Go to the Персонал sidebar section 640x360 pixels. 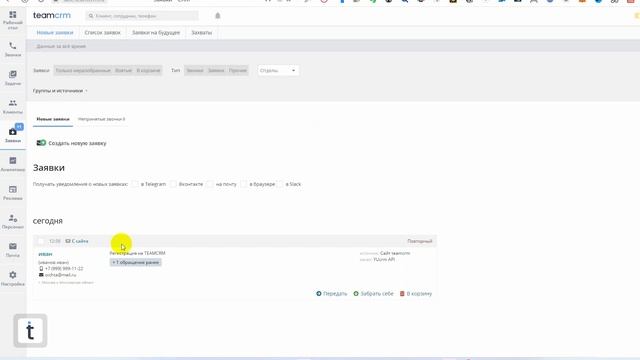click(x=13, y=221)
